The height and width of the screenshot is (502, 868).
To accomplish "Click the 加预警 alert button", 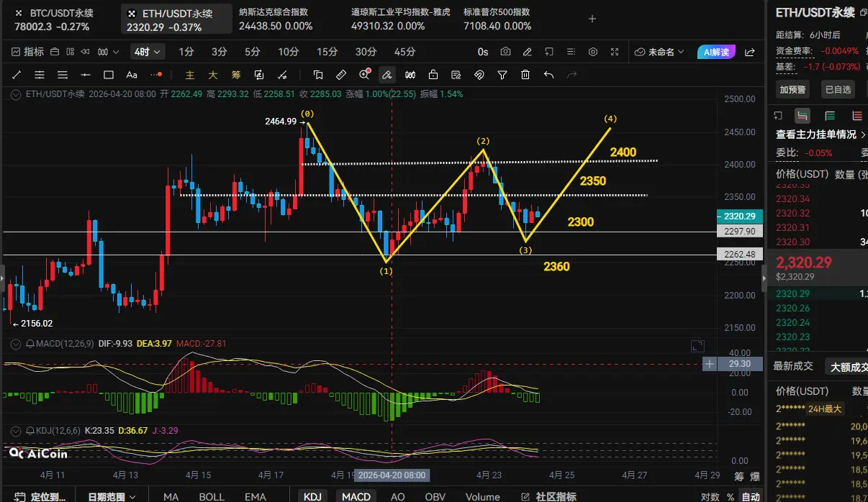I will 793,89.
